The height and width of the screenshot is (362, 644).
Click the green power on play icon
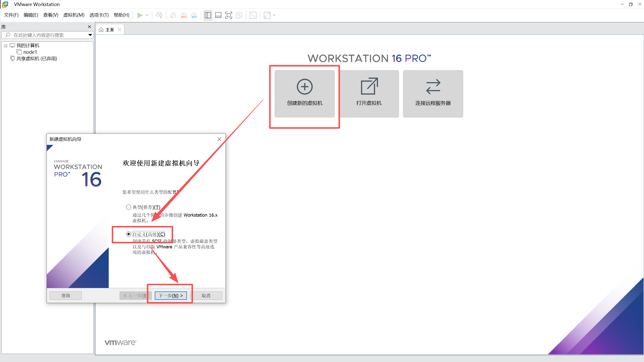click(x=140, y=15)
